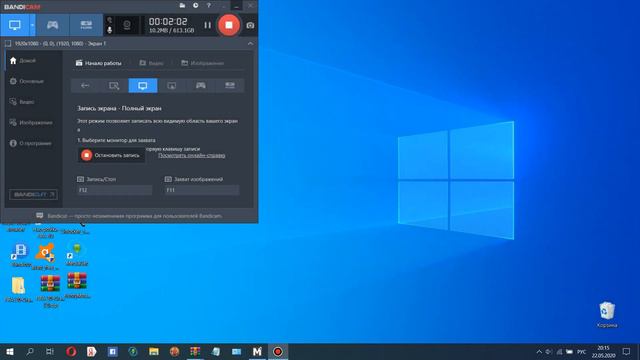Select game recording mode in mode row
The image size is (640, 360).
click(x=201, y=85)
